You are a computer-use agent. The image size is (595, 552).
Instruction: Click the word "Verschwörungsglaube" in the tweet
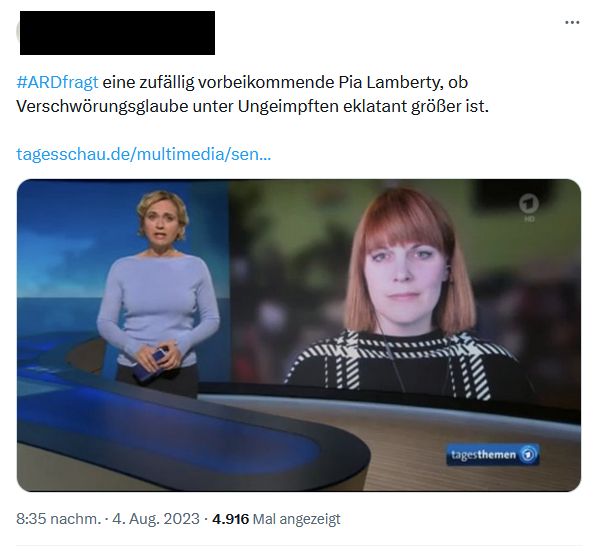click(102, 106)
